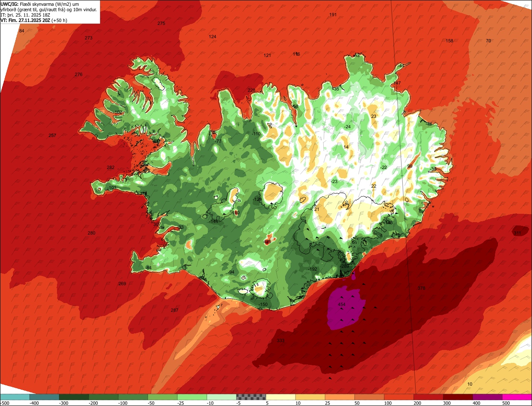Click the dark red swatch between 300 and 400
The image size is (532, 406).
click(x=458, y=396)
